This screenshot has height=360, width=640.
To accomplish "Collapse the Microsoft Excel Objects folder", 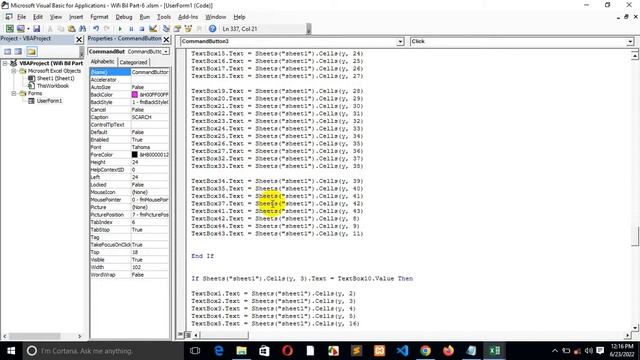I will click(x=14, y=71).
